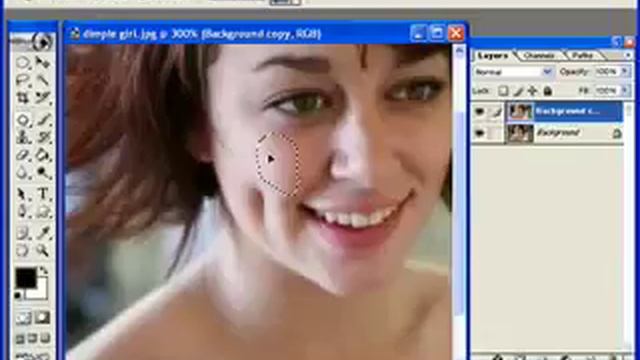This screenshot has width=640, height=360.
Task: Hide the Background layer
Action: tap(479, 133)
